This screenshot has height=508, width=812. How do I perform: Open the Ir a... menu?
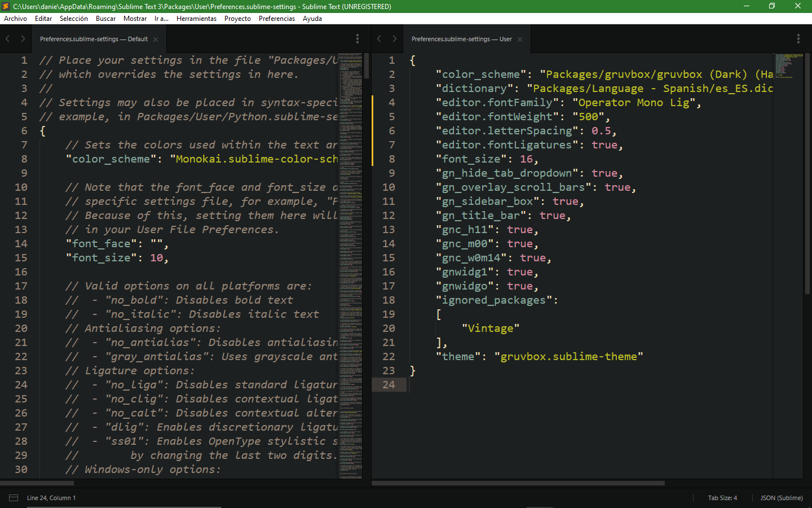click(161, 19)
